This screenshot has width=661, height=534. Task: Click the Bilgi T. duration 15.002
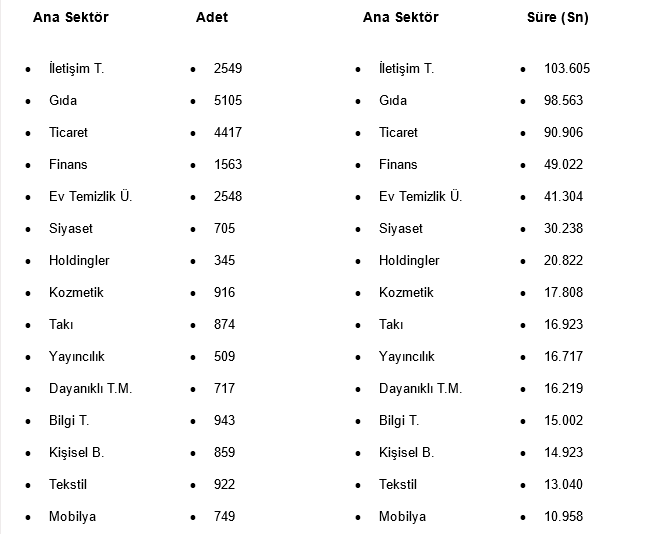tap(564, 421)
